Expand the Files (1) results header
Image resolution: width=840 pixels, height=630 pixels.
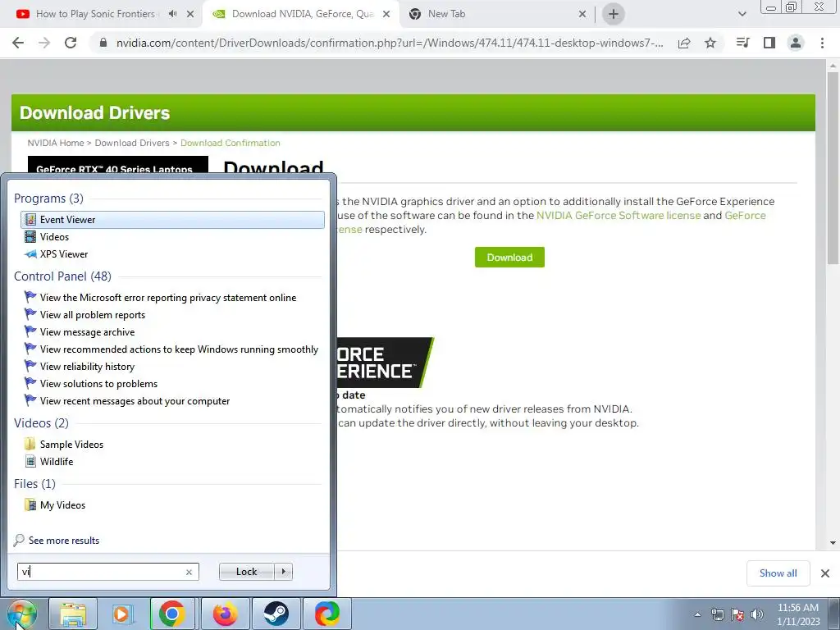click(34, 483)
